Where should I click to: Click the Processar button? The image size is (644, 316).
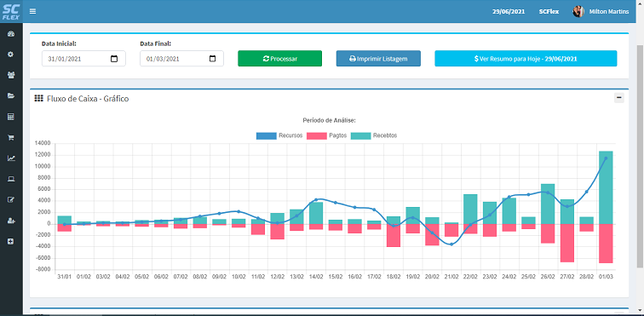(x=279, y=59)
